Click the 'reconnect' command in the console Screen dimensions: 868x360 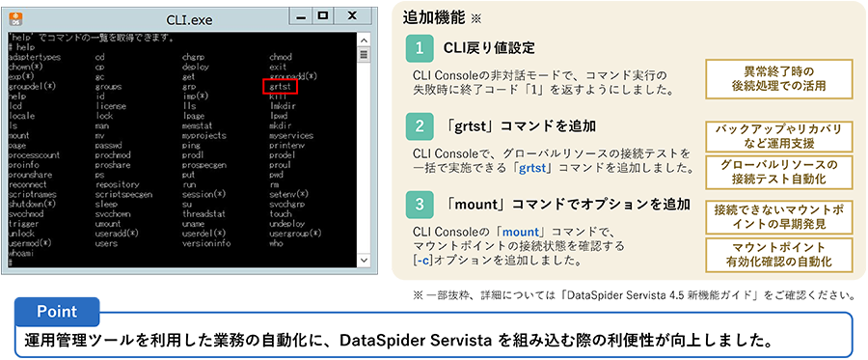[28, 184]
